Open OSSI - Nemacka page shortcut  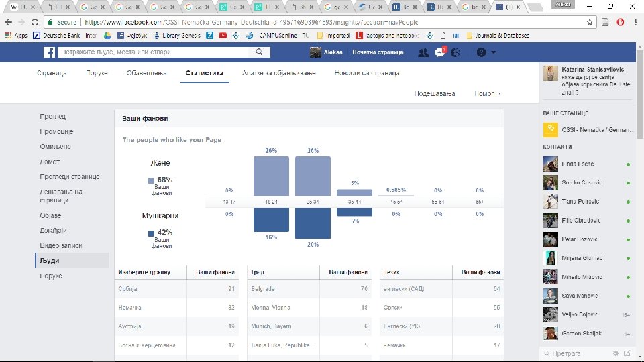point(588,129)
